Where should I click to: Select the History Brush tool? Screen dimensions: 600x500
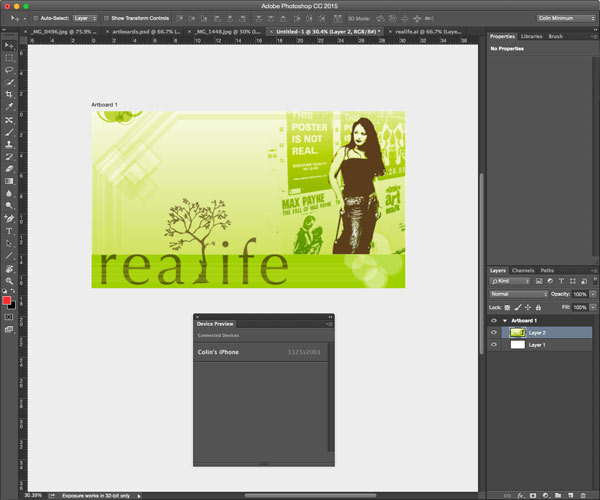tap(9, 157)
